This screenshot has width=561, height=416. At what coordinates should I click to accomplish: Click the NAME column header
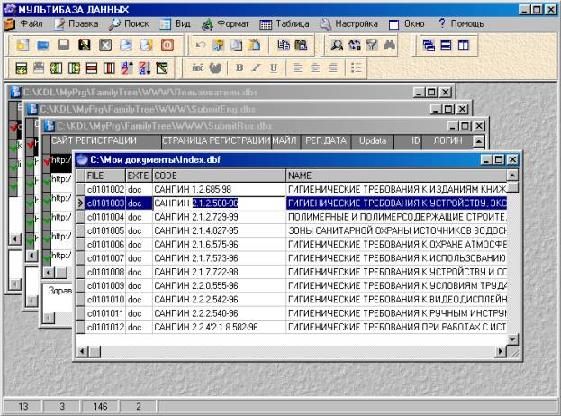396,176
